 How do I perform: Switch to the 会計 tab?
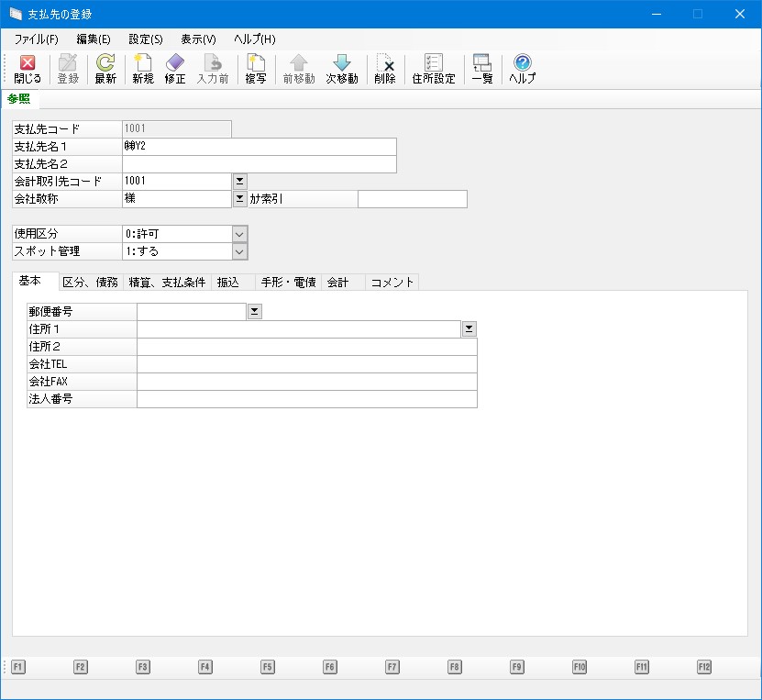point(343,283)
